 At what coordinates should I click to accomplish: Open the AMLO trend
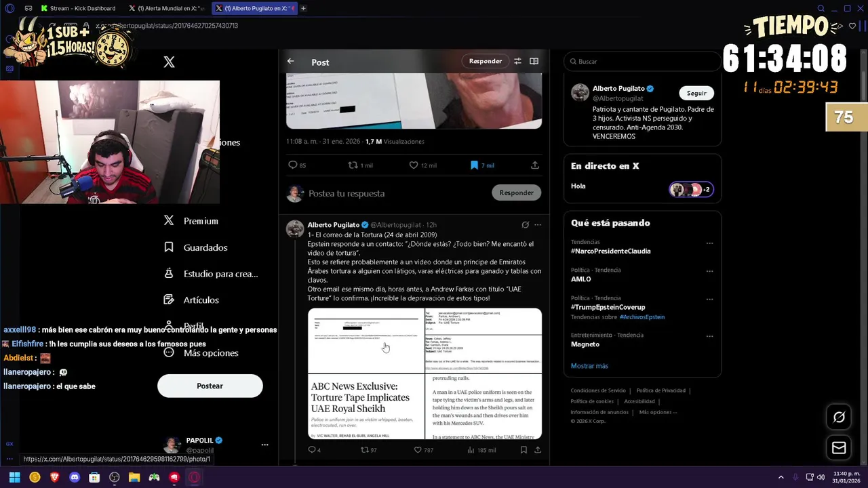click(x=580, y=279)
